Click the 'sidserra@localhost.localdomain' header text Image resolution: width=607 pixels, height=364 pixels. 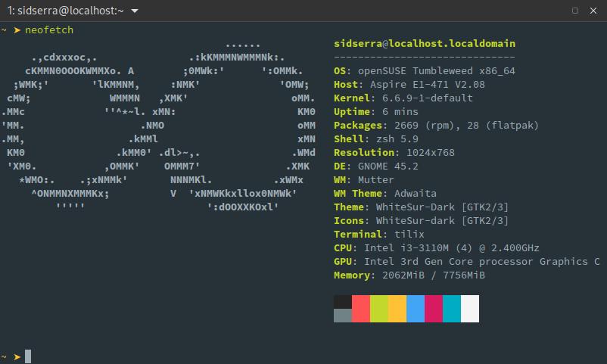click(425, 43)
